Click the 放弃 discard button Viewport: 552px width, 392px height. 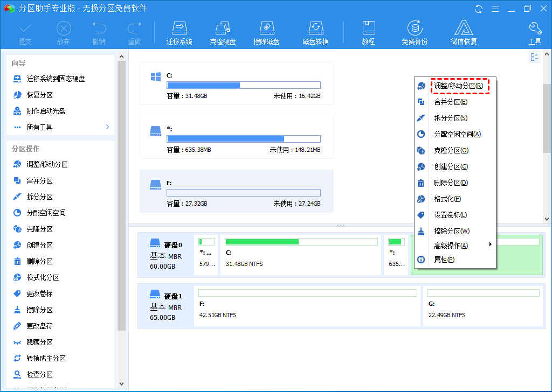click(64, 33)
